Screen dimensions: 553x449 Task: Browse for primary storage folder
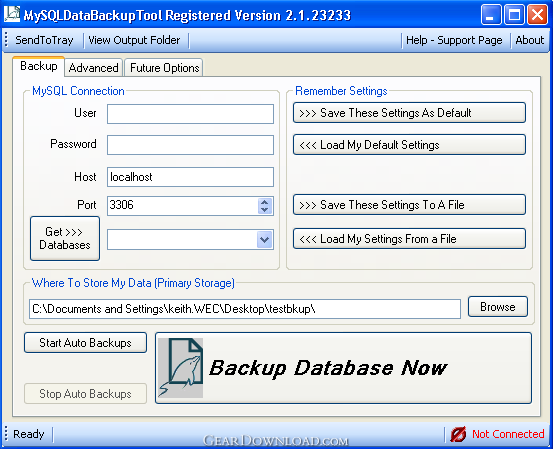click(x=498, y=307)
